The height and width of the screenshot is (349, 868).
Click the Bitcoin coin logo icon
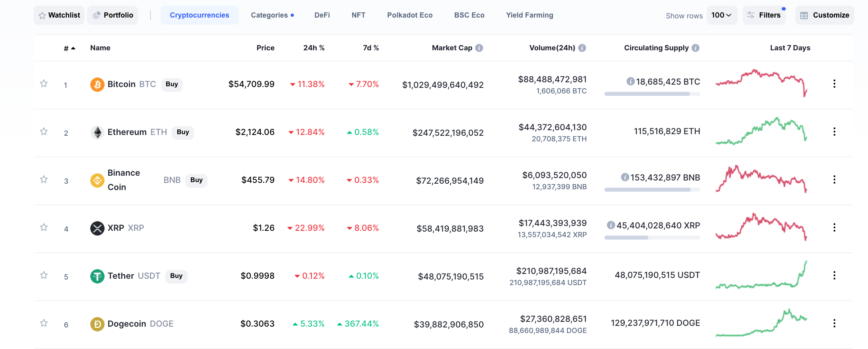coord(97,84)
